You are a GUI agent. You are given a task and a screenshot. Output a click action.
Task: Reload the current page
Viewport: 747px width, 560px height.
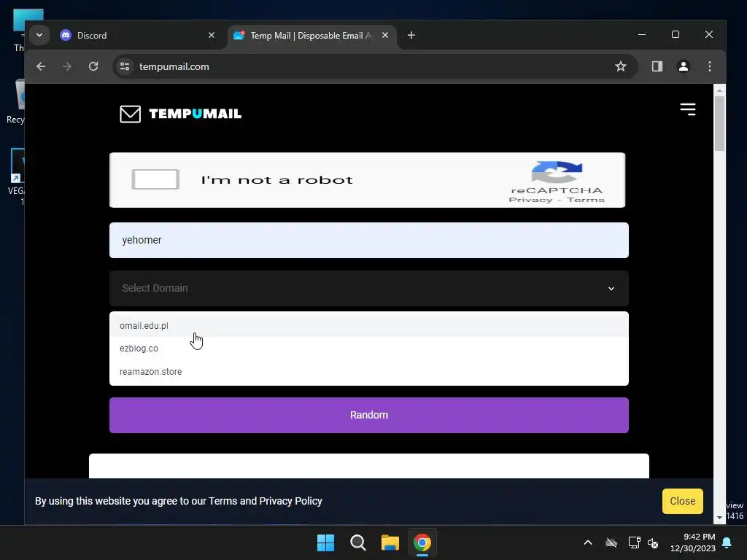93,66
